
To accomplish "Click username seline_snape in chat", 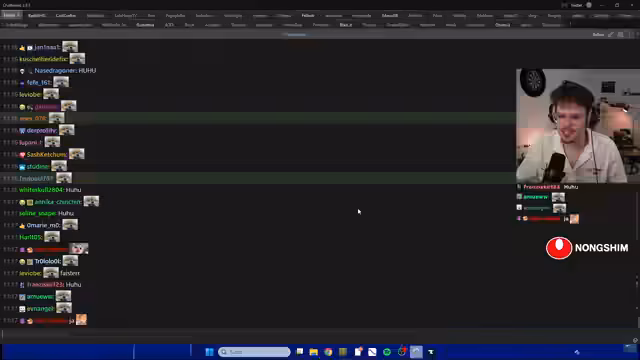I will tap(38, 213).
